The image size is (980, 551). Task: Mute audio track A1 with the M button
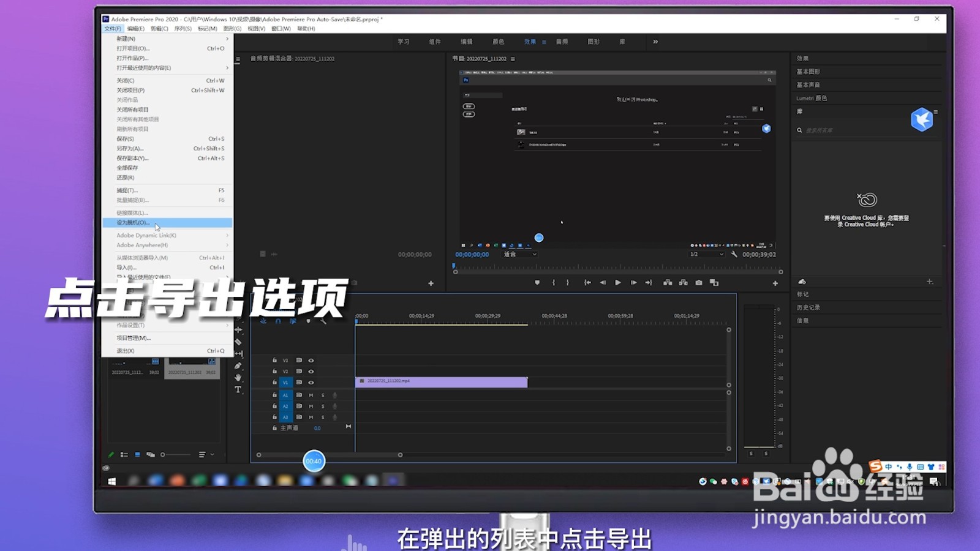[x=311, y=395]
